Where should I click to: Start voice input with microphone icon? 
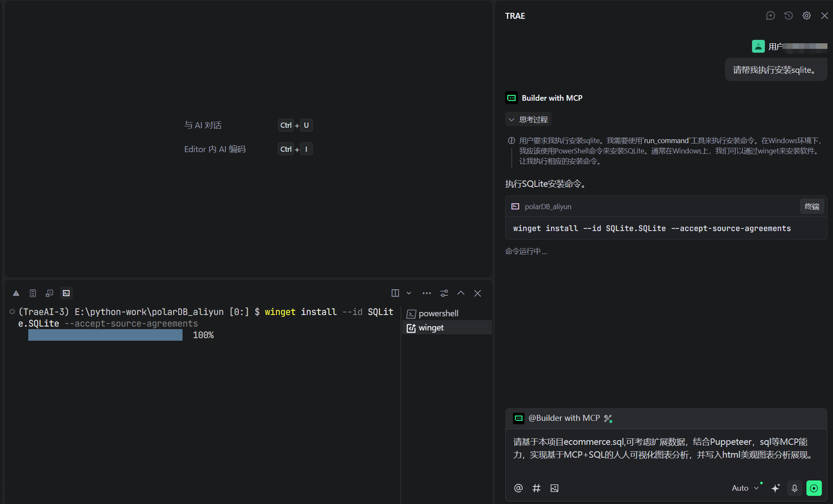(794, 488)
